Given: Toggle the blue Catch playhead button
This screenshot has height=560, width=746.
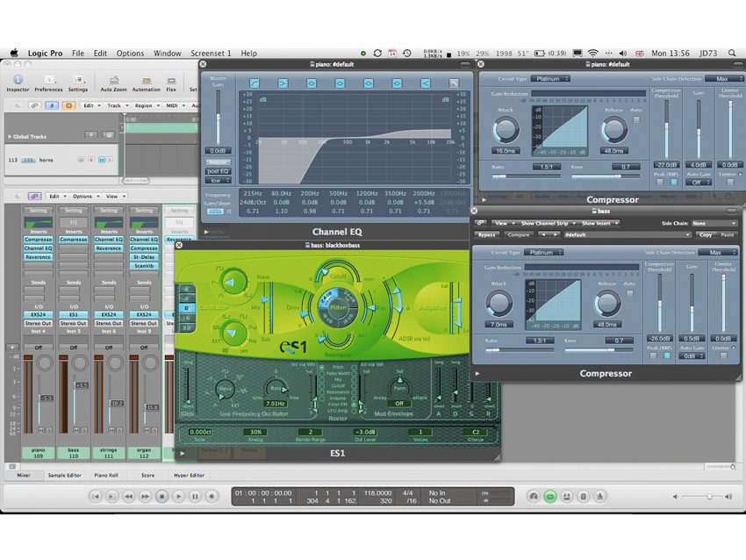Looking at the screenshot, I should [52, 105].
